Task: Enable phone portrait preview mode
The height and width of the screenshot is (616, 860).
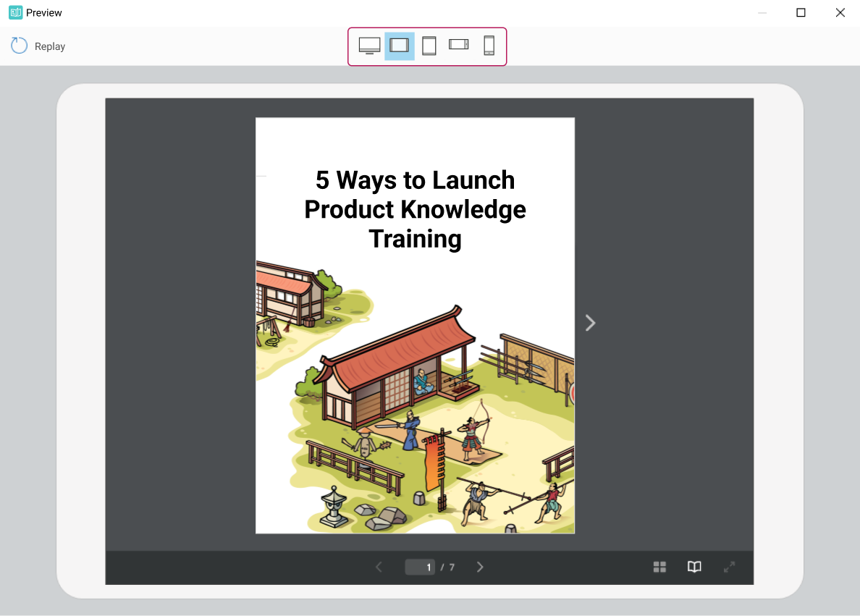Action: point(489,46)
